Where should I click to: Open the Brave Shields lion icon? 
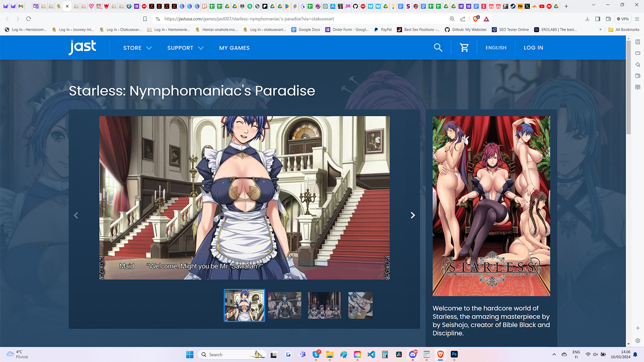tap(476, 19)
